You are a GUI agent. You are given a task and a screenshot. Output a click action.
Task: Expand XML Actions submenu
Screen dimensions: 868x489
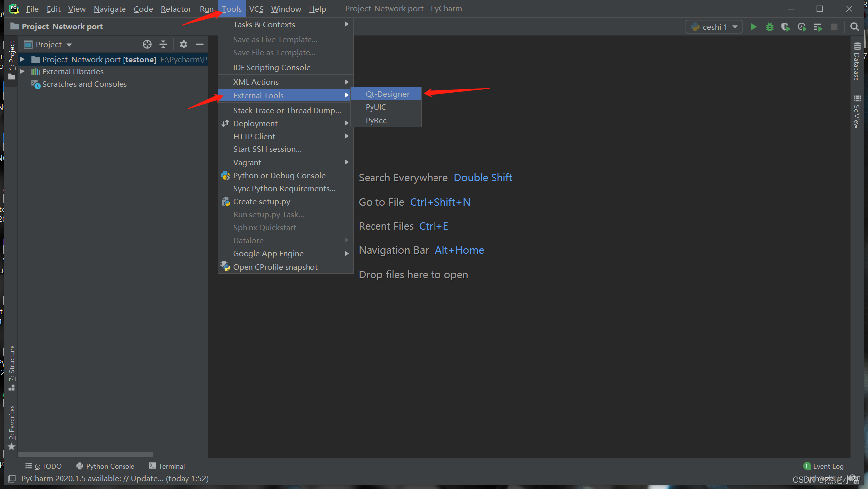click(285, 82)
